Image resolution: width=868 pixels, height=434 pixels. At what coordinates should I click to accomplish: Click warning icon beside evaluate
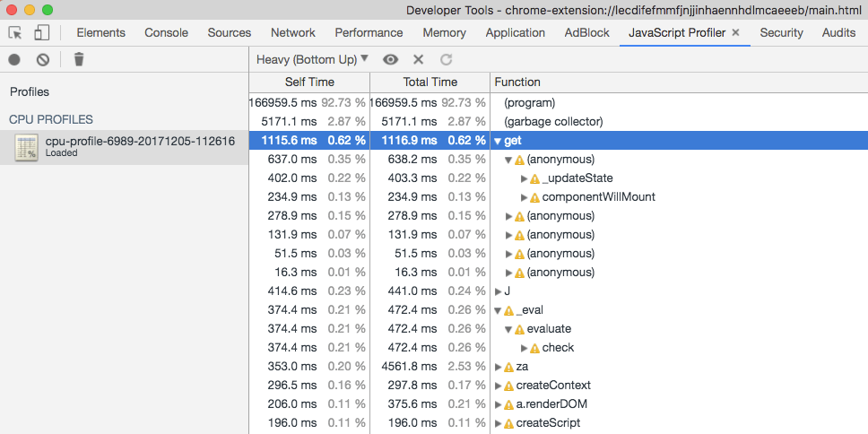(x=519, y=329)
